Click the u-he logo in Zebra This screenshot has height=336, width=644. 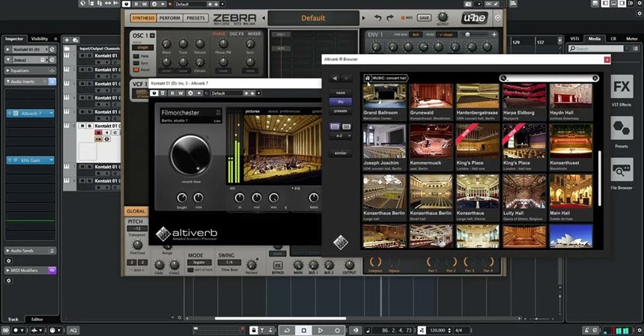475,18
